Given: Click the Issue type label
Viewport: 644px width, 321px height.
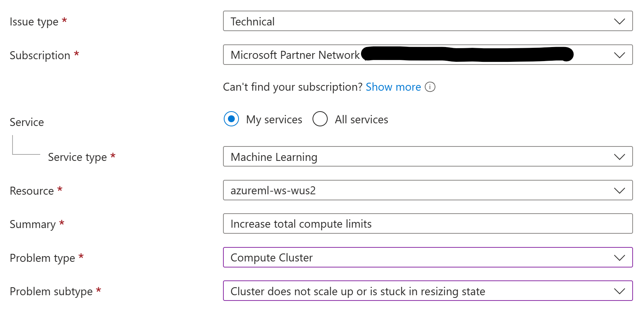Looking at the screenshot, I should pyautogui.click(x=34, y=22).
